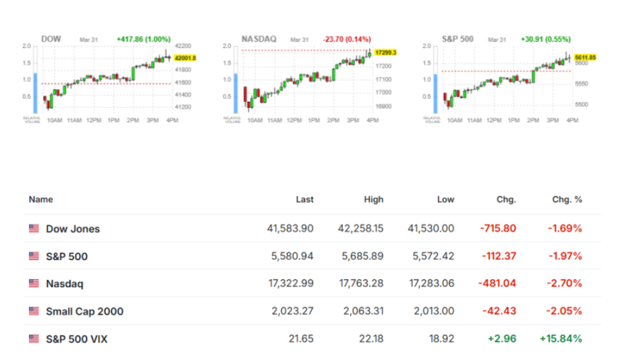Click the S&P 500 relative volume blue bar
618x364 pixels.
coord(436,94)
